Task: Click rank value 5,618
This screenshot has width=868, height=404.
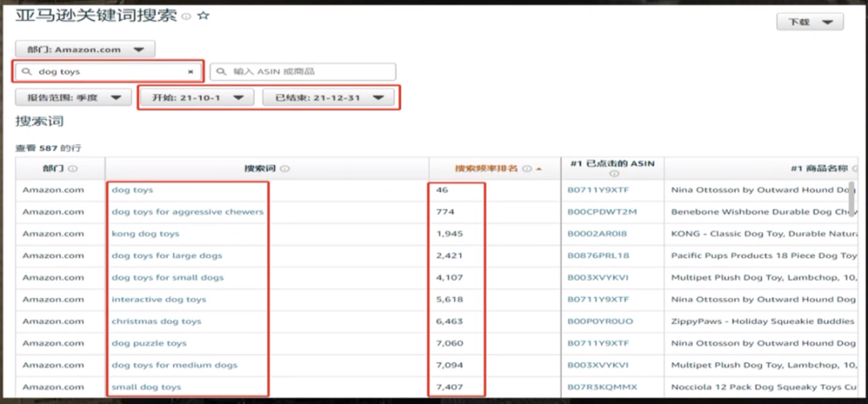Action: [449, 300]
